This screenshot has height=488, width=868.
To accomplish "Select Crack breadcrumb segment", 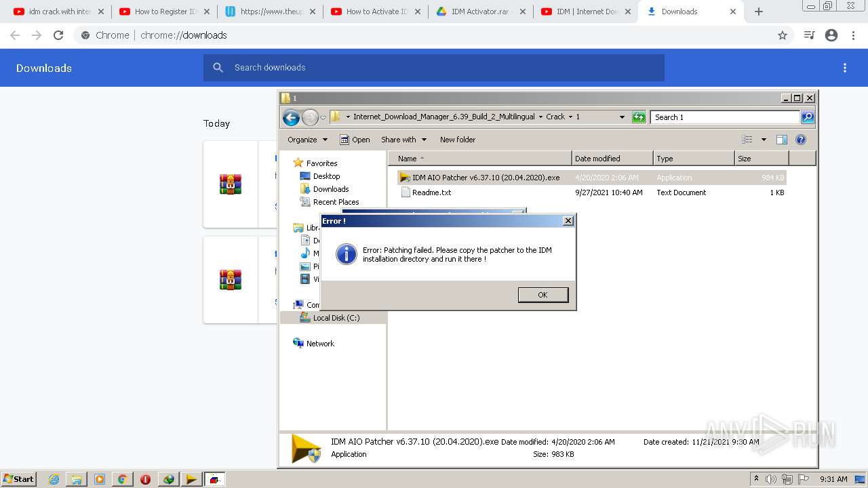I will click(555, 117).
